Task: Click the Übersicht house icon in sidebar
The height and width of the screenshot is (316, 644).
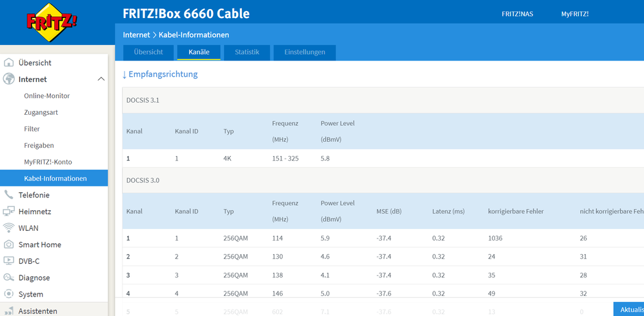Action: (x=9, y=63)
